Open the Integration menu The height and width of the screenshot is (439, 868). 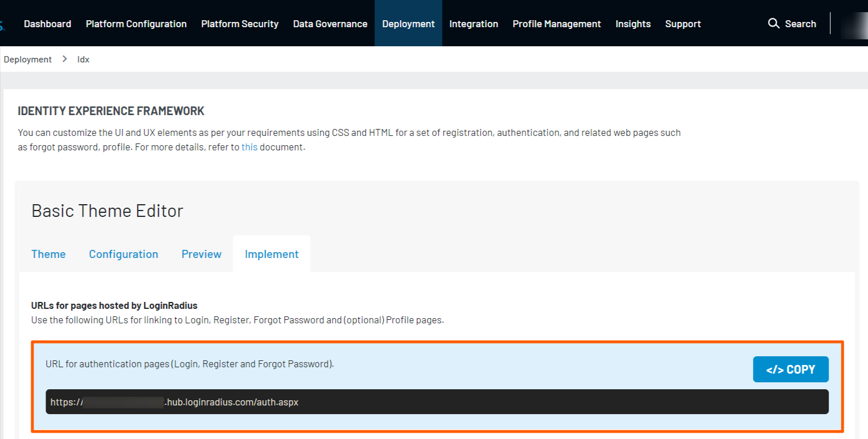point(473,24)
